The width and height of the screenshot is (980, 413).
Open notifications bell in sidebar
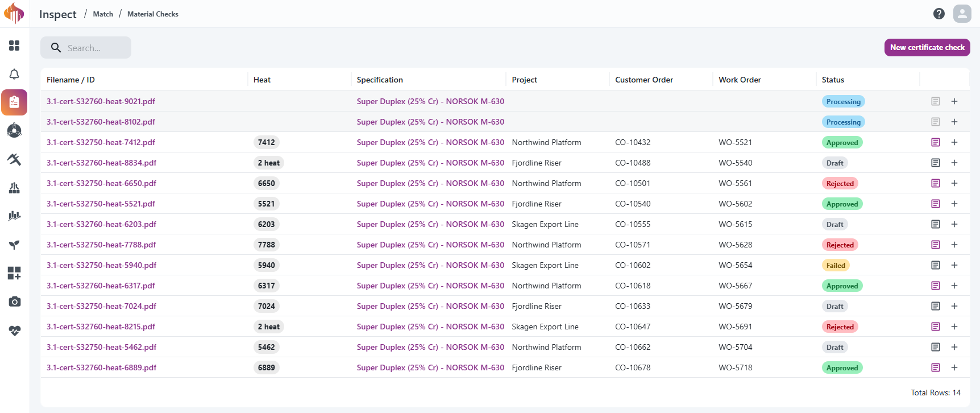coord(14,74)
